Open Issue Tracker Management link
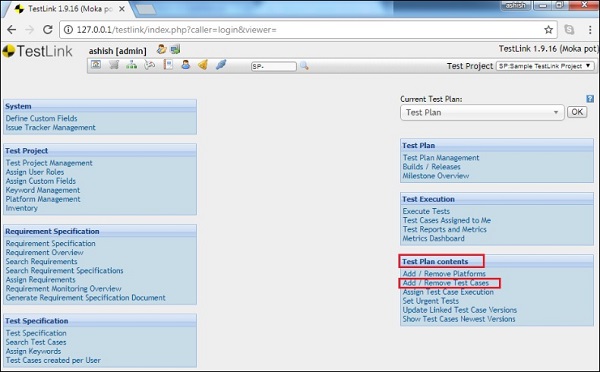Image resolution: width=600 pixels, height=372 pixels. (51, 127)
